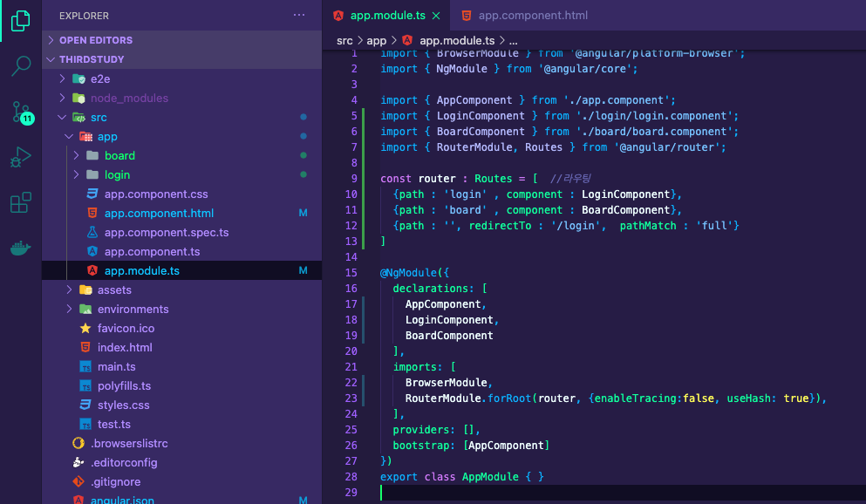866x504 pixels.
Task: Place cursor on empty line 29
Action: click(x=621, y=493)
